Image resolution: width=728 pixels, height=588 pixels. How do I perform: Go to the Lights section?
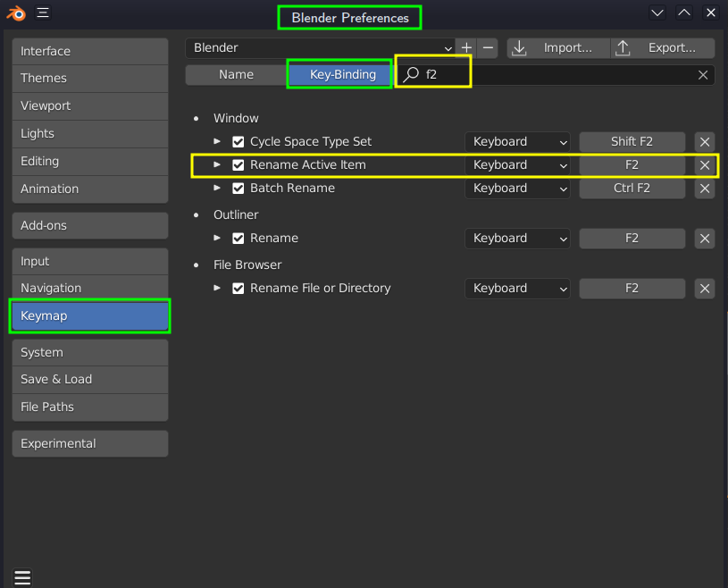(x=90, y=134)
